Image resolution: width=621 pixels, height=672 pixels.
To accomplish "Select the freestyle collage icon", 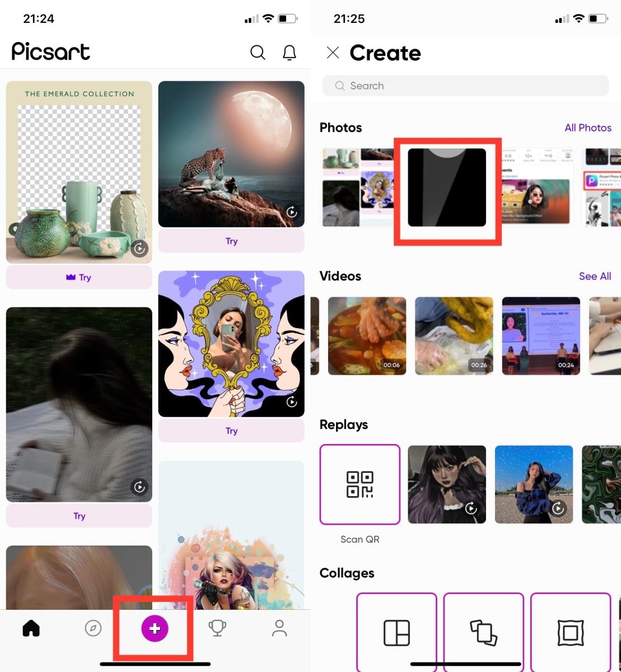I will tap(484, 633).
